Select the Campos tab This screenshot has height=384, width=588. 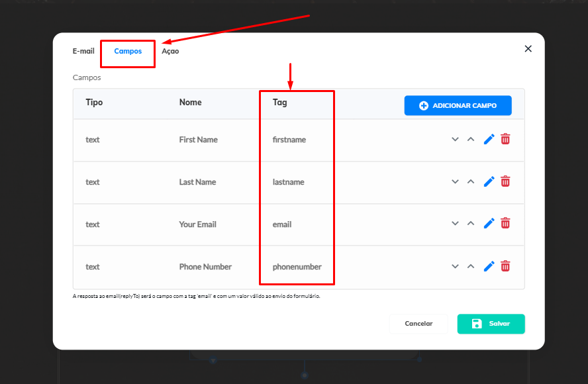pyautogui.click(x=128, y=51)
